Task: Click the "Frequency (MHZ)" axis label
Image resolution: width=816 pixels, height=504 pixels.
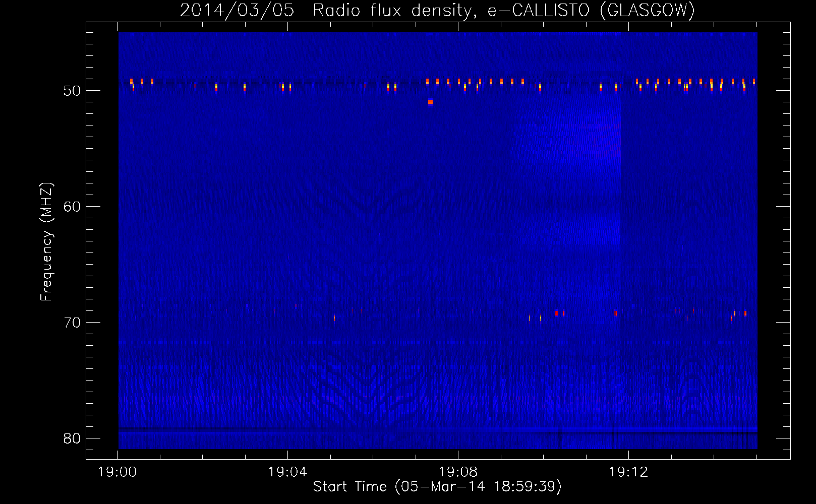Action: [x=46, y=242]
